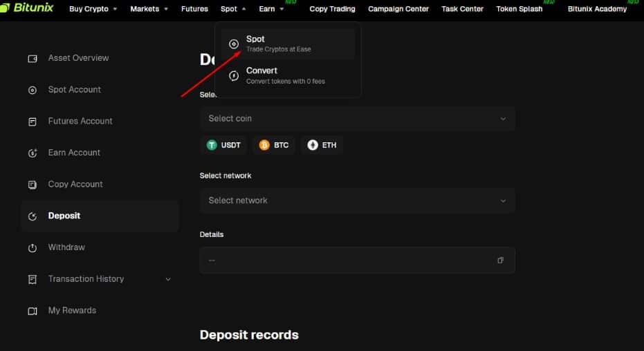Image resolution: width=644 pixels, height=351 pixels.
Task: Click the Details address field
Action: tap(358, 260)
